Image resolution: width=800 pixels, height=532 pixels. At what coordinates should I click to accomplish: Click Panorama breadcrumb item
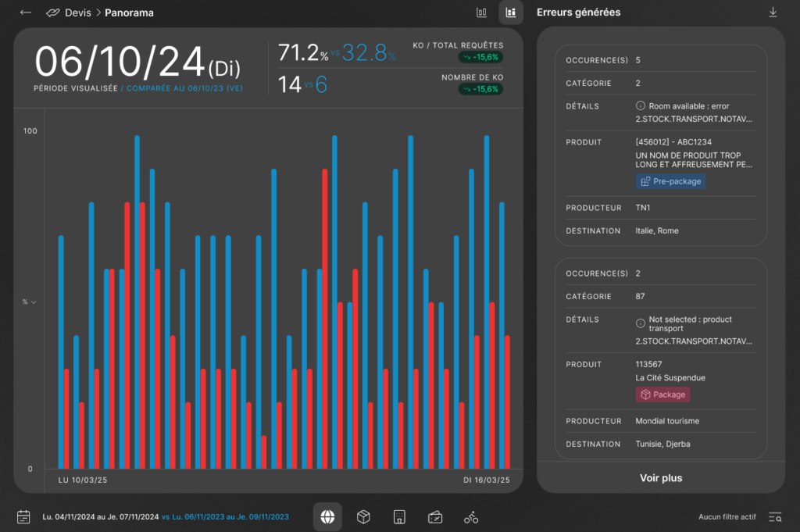(x=130, y=13)
